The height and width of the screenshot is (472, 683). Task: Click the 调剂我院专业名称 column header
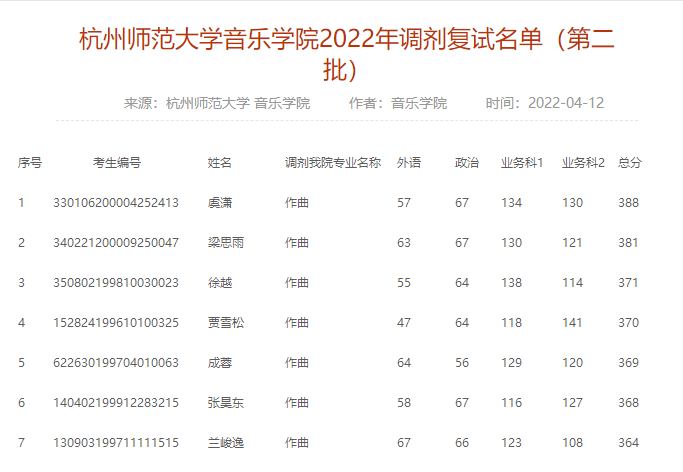pyautogui.click(x=333, y=163)
